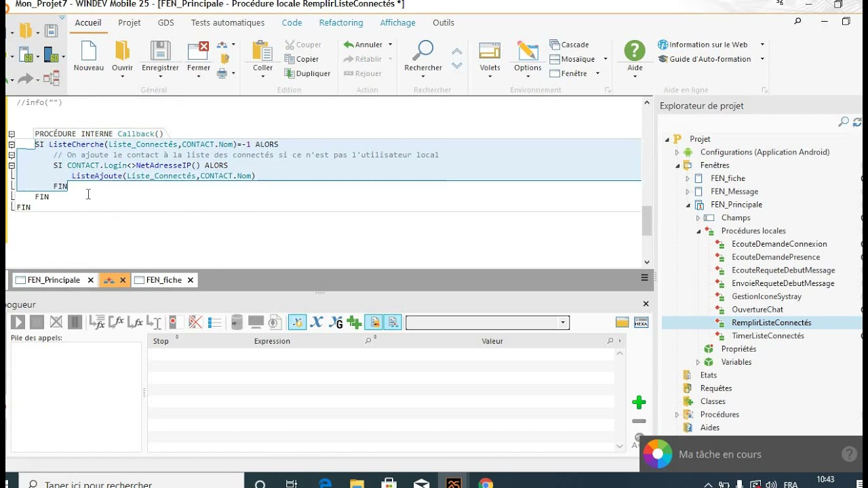Viewport: 868px width, 488px height.
Task: Open the Volets panel icon
Action: [x=490, y=51]
